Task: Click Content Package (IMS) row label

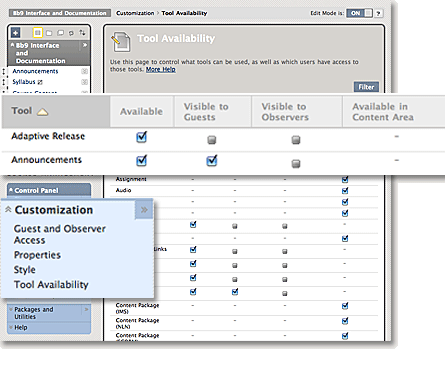Action: coord(137,308)
